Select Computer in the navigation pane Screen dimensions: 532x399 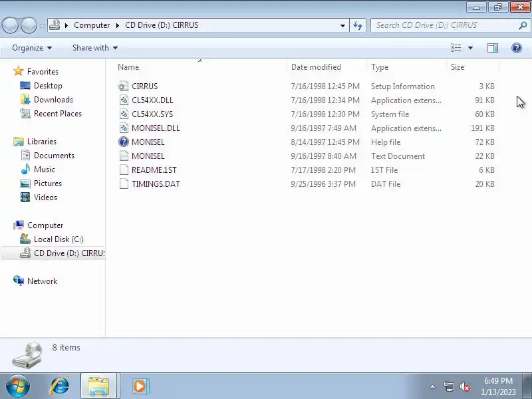coord(45,225)
